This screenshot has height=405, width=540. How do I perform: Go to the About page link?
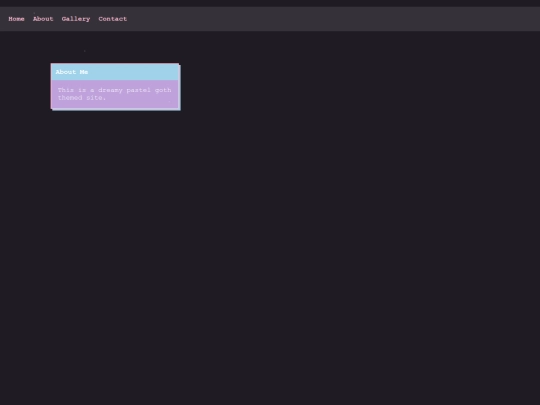click(x=43, y=19)
